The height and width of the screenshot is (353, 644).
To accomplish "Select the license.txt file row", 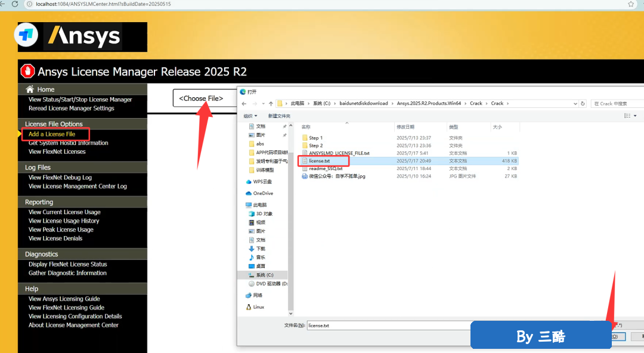I will click(x=410, y=161).
